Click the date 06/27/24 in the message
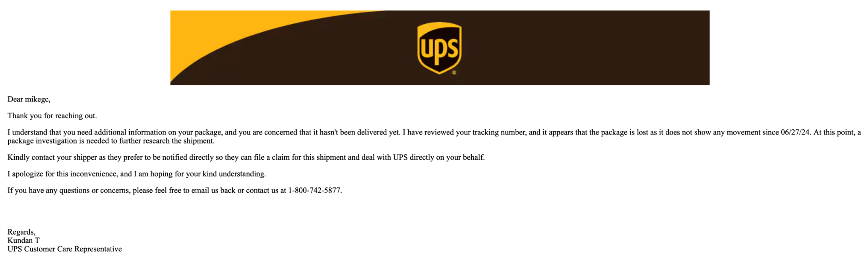 pos(795,132)
